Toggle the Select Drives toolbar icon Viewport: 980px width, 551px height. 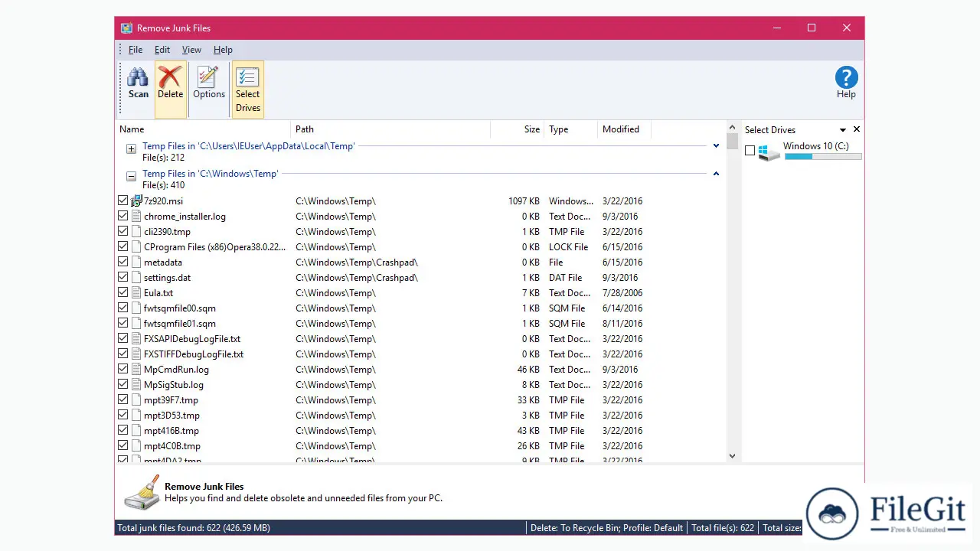247,77
